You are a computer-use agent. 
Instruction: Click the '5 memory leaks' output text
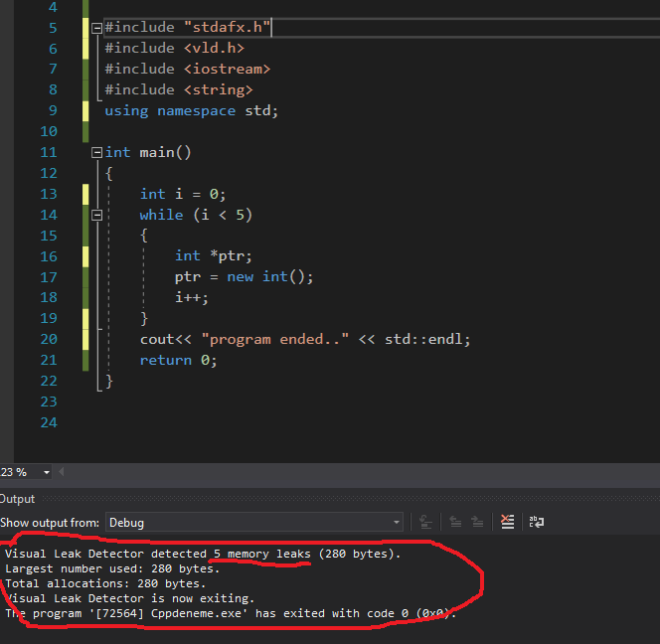[x=260, y=554]
